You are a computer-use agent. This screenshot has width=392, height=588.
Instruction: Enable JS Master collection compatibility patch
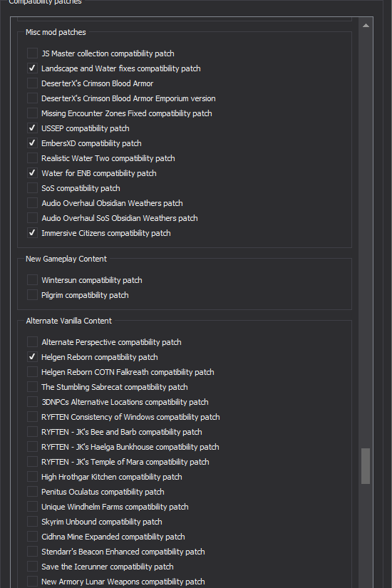[32, 53]
